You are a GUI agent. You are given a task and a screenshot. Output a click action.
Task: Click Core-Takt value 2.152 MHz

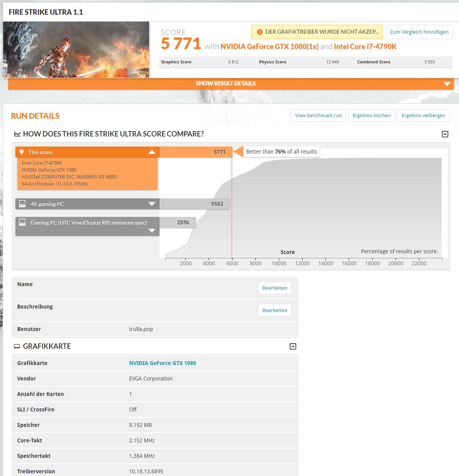coord(142,440)
